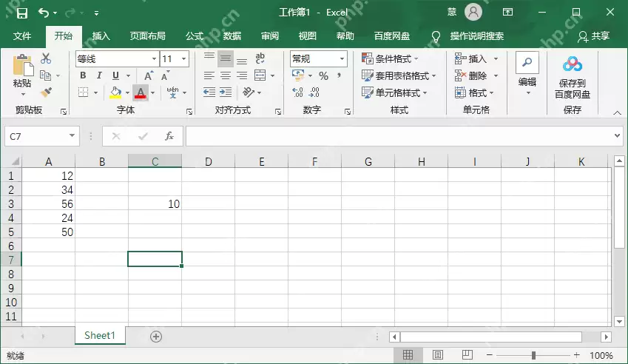Click the Save icon in quick access toolbar
Viewport: 628px width, 364px height.
(x=22, y=13)
